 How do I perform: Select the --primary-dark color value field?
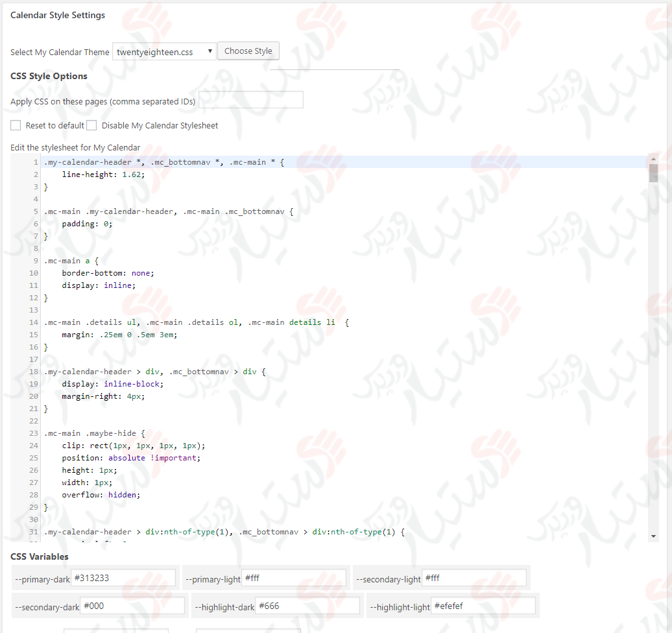point(123,578)
